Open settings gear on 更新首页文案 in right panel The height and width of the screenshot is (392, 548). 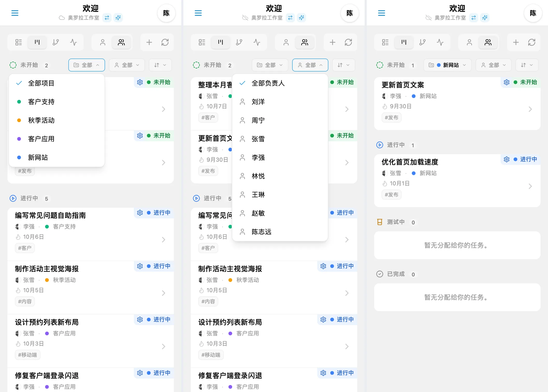507,82
